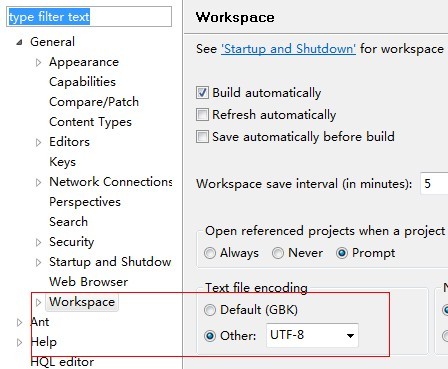Expand the Appearance tree node

point(38,62)
